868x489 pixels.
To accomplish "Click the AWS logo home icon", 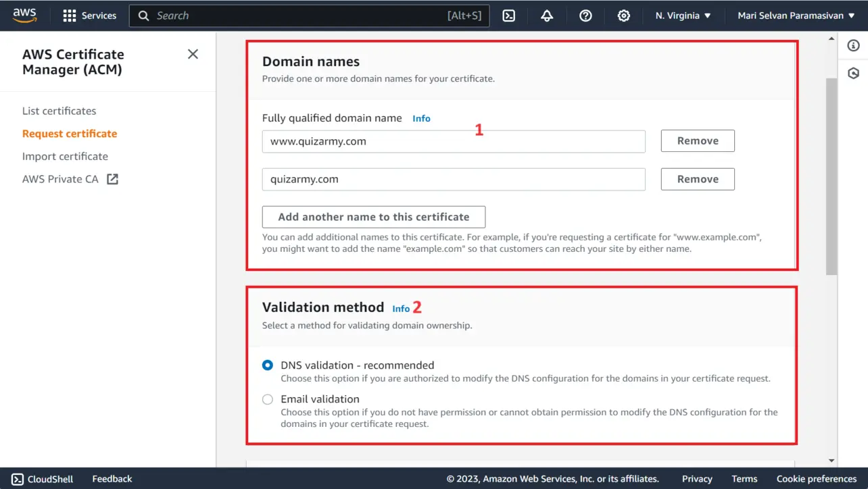I will click(25, 16).
